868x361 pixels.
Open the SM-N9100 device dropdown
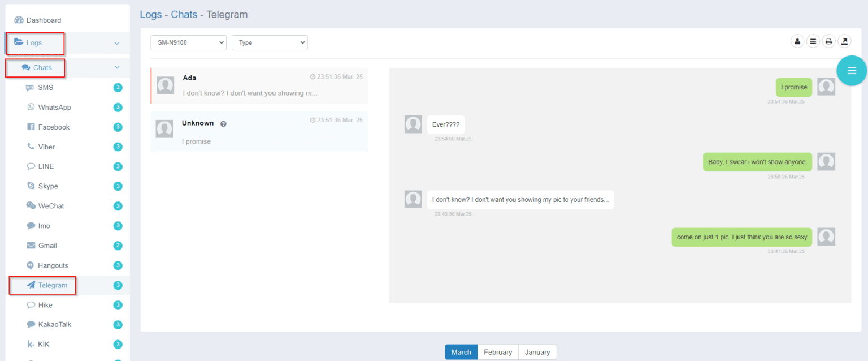(x=189, y=43)
